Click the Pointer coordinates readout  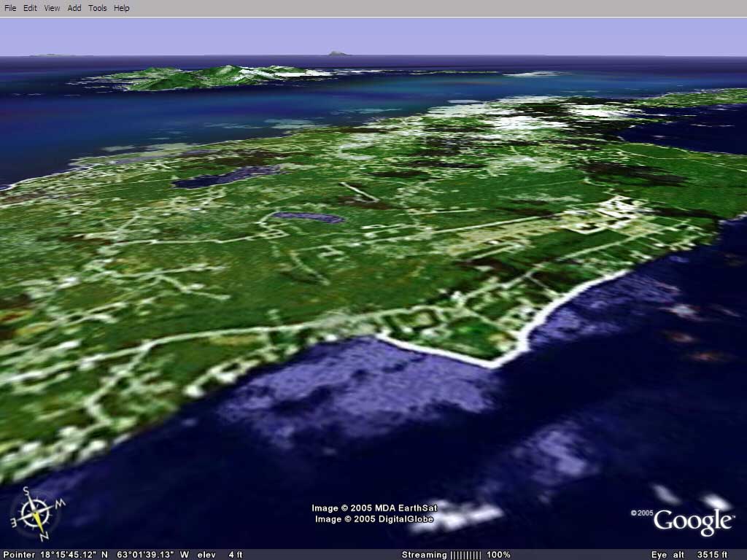95,555
